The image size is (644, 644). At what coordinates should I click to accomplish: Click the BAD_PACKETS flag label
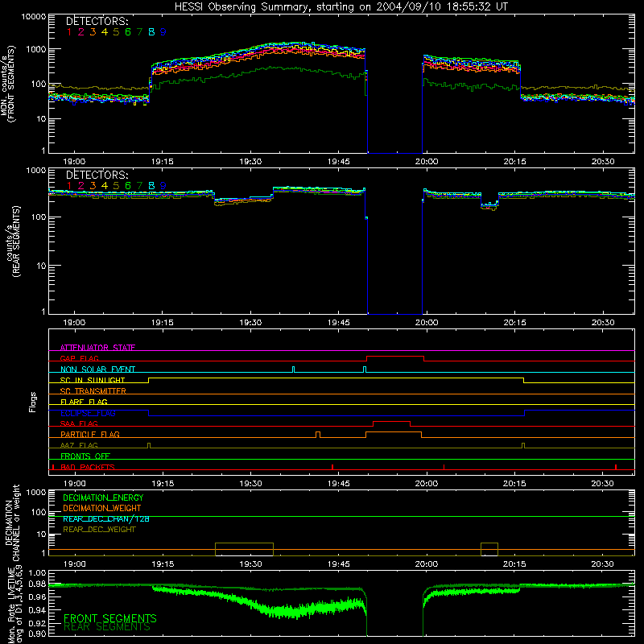tap(88, 467)
